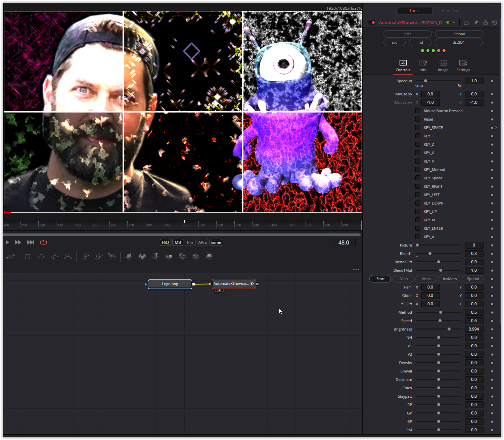
Task: Add a Rectangle mask from the toolbar
Action: (27, 256)
